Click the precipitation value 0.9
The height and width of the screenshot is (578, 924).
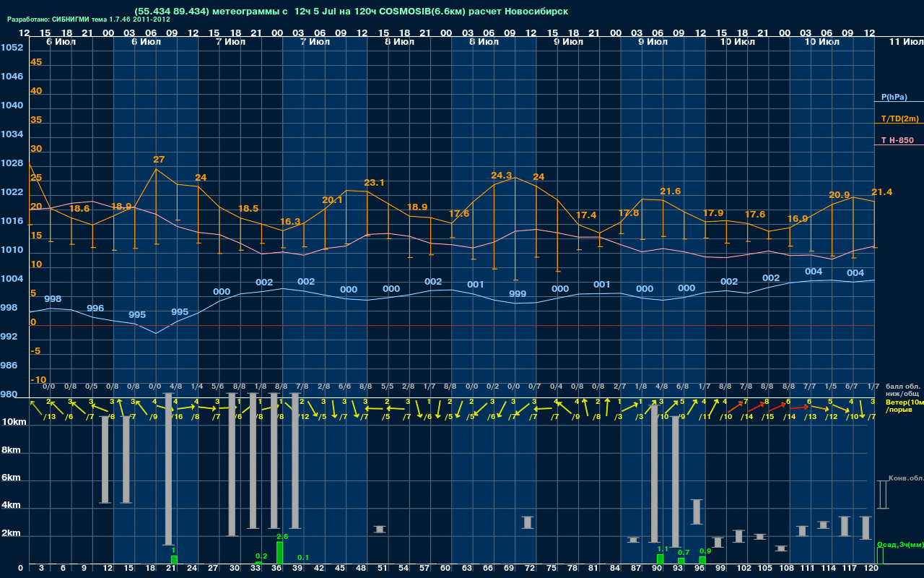click(x=705, y=551)
